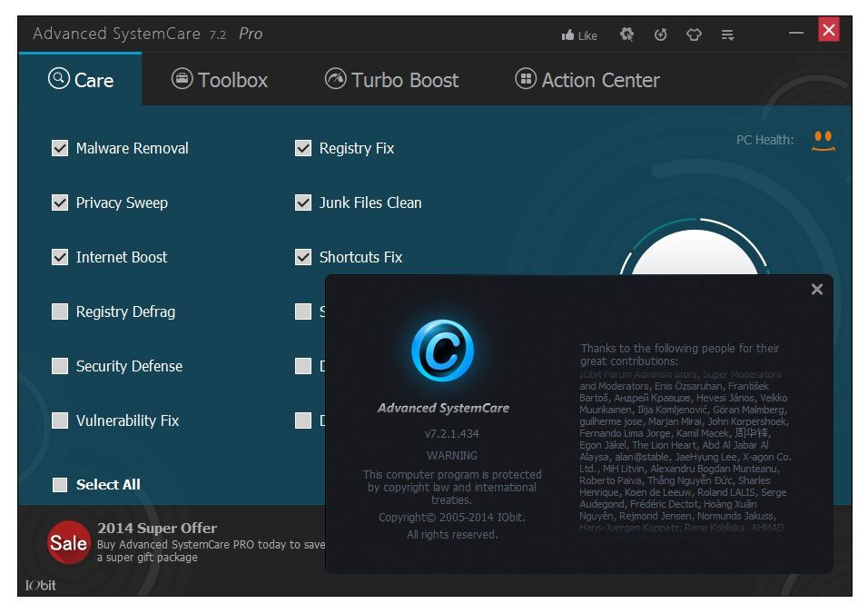Open the circular-arrow Rescue Center icon
Image resolution: width=868 pixels, height=613 pixels.
pyautogui.click(x=660, y=35)
